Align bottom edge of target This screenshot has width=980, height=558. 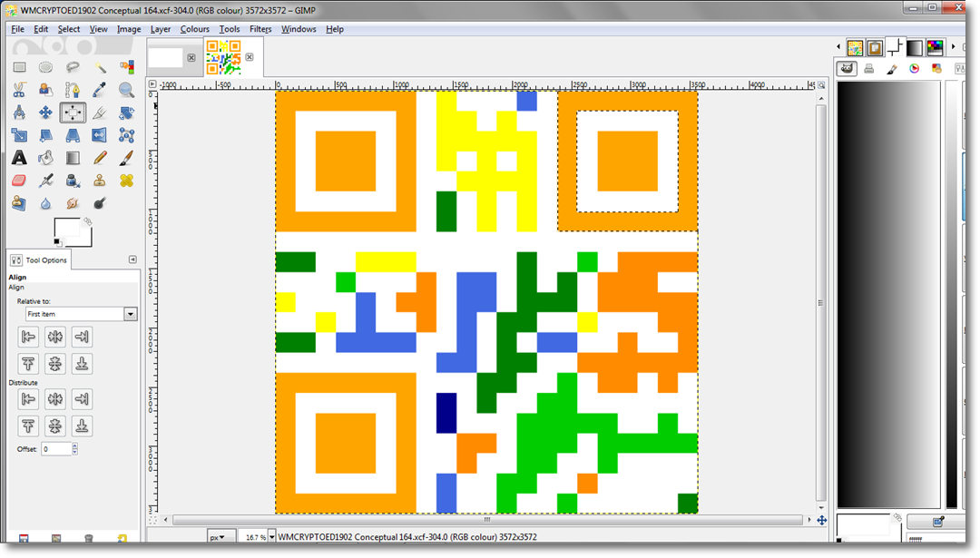point(82,363)
